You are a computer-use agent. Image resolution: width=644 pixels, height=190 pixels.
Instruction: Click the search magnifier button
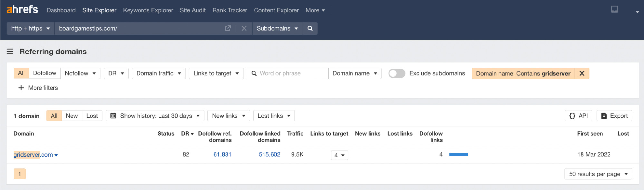pos(310,28)
